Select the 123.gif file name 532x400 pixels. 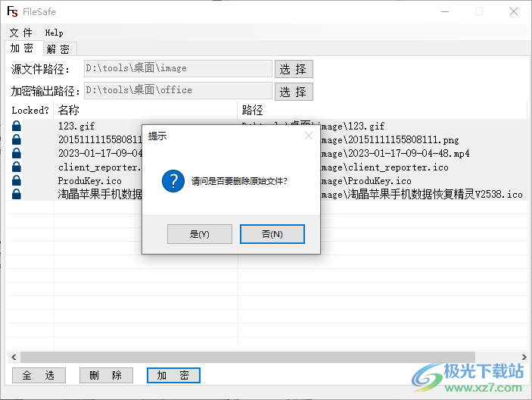pyautogui.click(x=76, y=126)
